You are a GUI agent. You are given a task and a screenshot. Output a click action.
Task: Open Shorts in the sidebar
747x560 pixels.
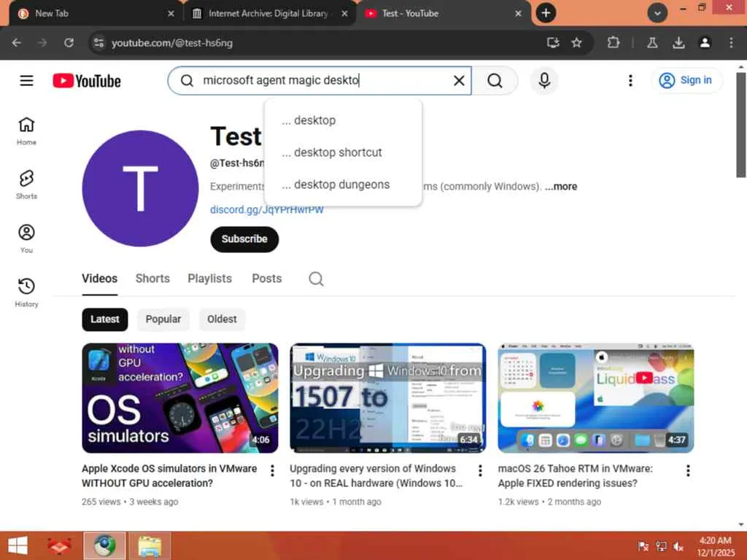27,184
